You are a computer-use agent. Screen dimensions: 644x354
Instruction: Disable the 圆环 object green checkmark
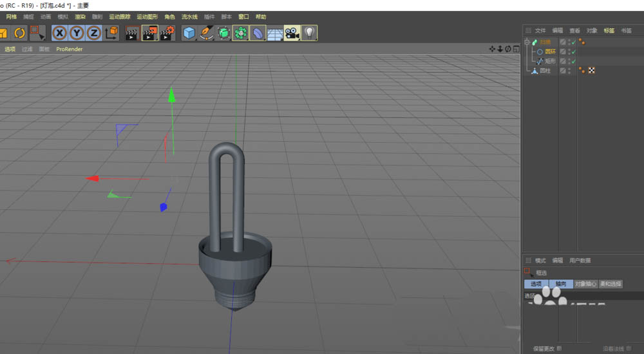[x=573, y=52]
